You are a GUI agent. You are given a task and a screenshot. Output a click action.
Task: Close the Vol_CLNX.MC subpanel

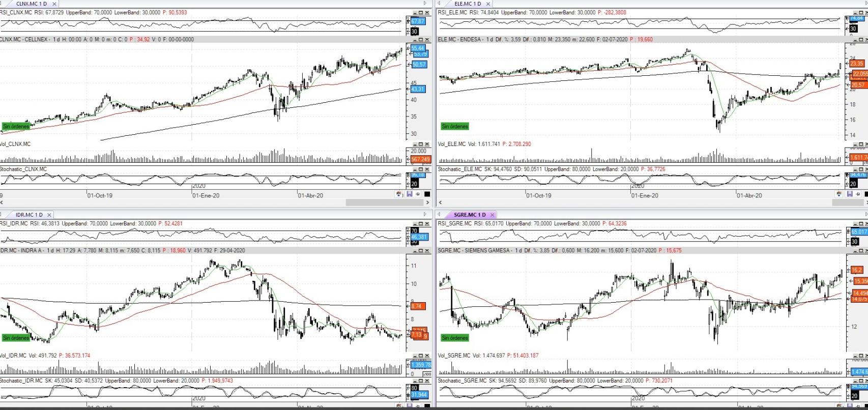point(427,144)
